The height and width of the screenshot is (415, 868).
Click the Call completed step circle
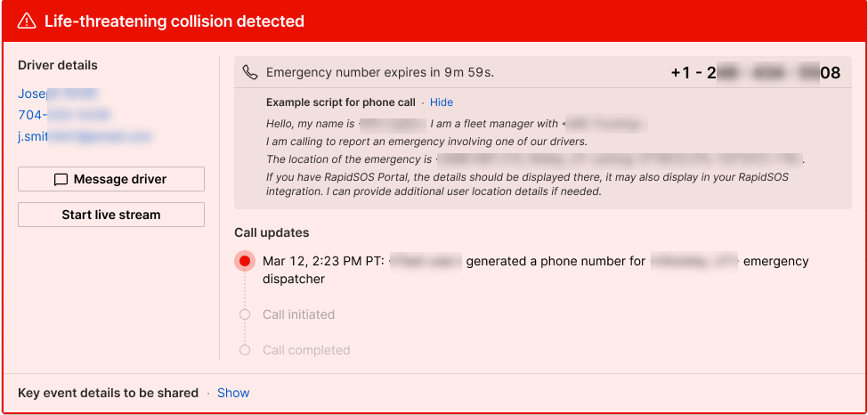point(245,350)
